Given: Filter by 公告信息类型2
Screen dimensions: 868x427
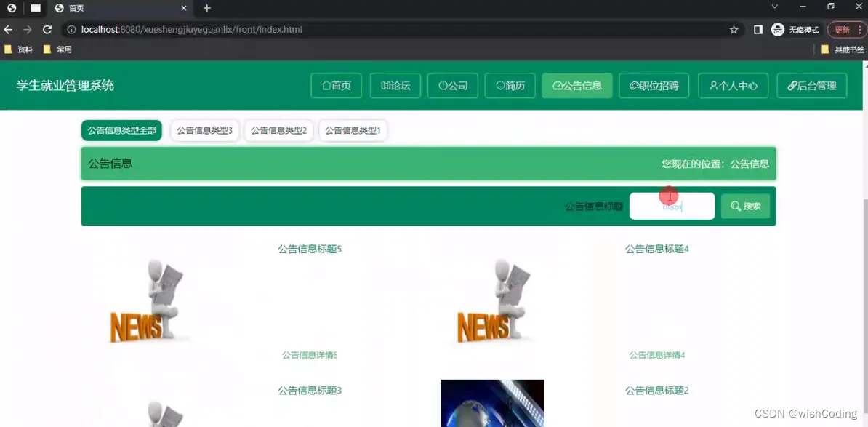Looking at the screenshot, I should [278, 131].
